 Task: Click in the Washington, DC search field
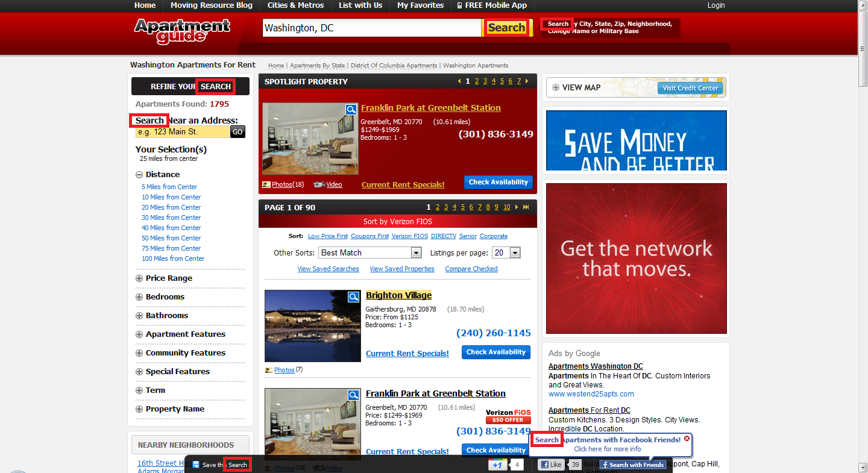point(372,28)
